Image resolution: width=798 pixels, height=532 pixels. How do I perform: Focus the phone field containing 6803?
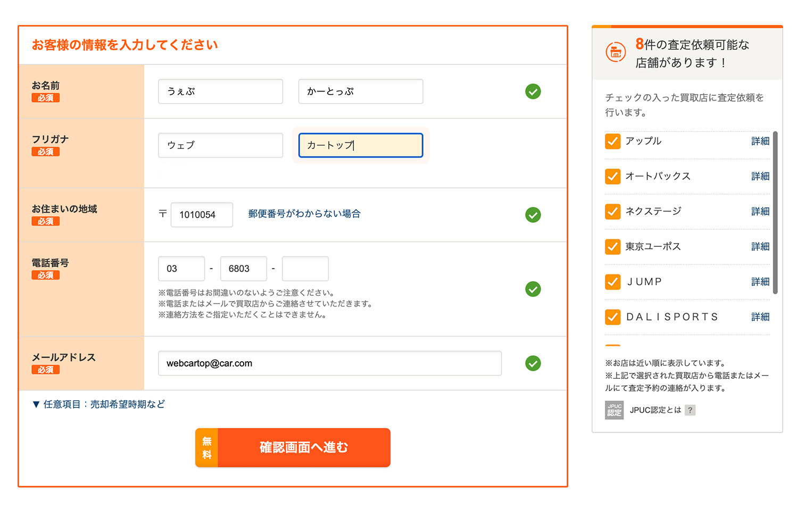[x=244, y=269]
